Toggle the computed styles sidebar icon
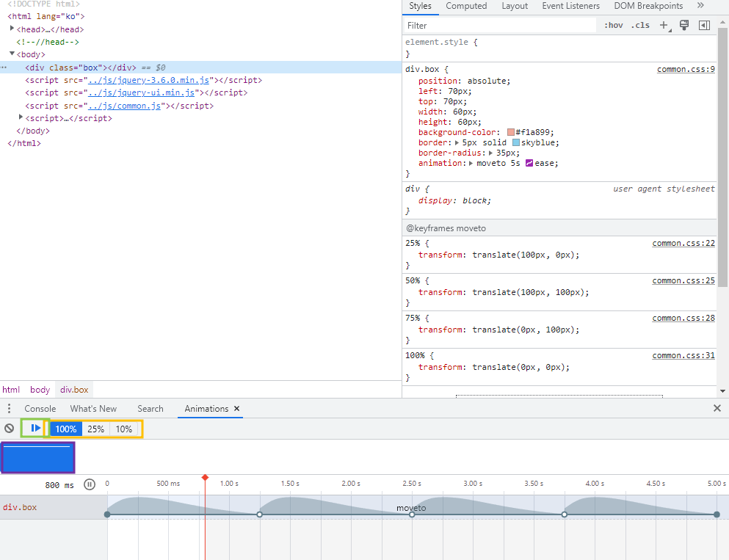This screenshot has width=729, height=560. (x=704, y=25)
